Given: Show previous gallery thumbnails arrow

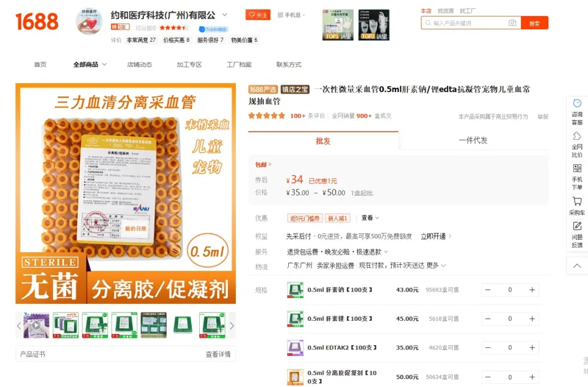Looking at the screenshot, I should click(x=19, y=325).
